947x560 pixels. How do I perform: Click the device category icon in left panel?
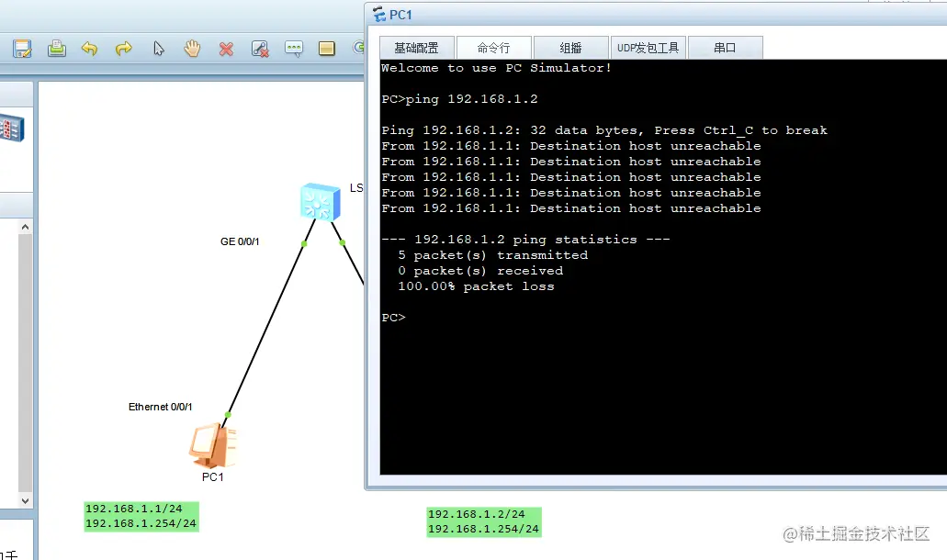click(x=11, y=128)
